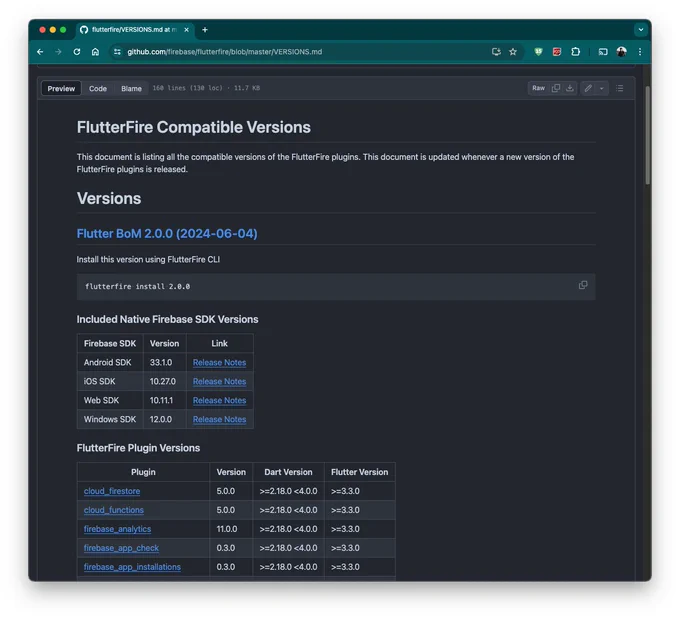Open Windows SDK Release Notes link

[x=219, y=419]
